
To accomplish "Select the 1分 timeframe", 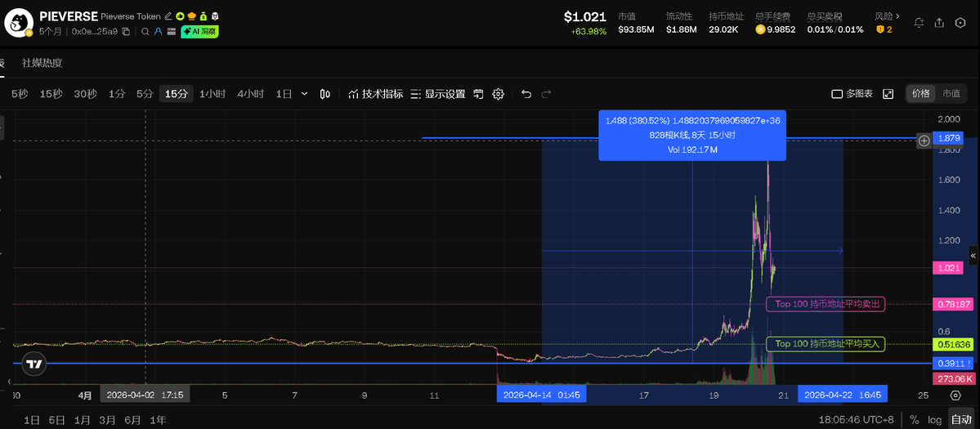I will [x=116, y=94].
